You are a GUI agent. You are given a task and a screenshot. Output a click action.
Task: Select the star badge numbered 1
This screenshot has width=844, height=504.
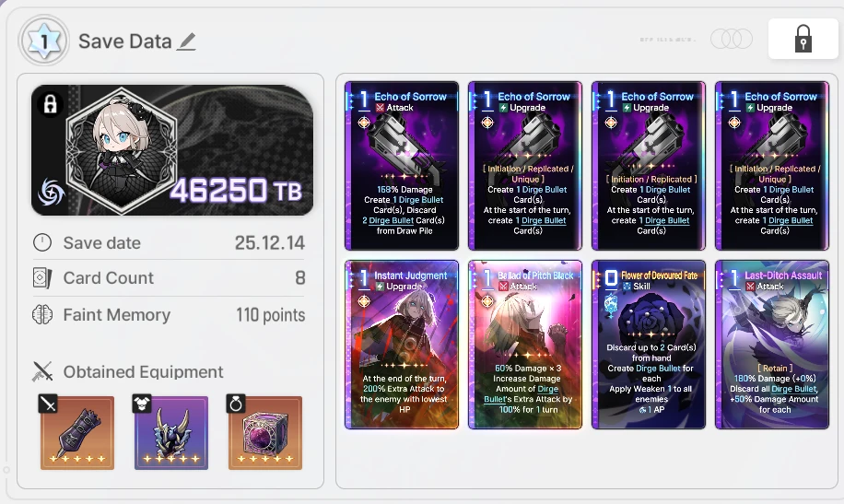pyautogui.click(x=43, y=41)
